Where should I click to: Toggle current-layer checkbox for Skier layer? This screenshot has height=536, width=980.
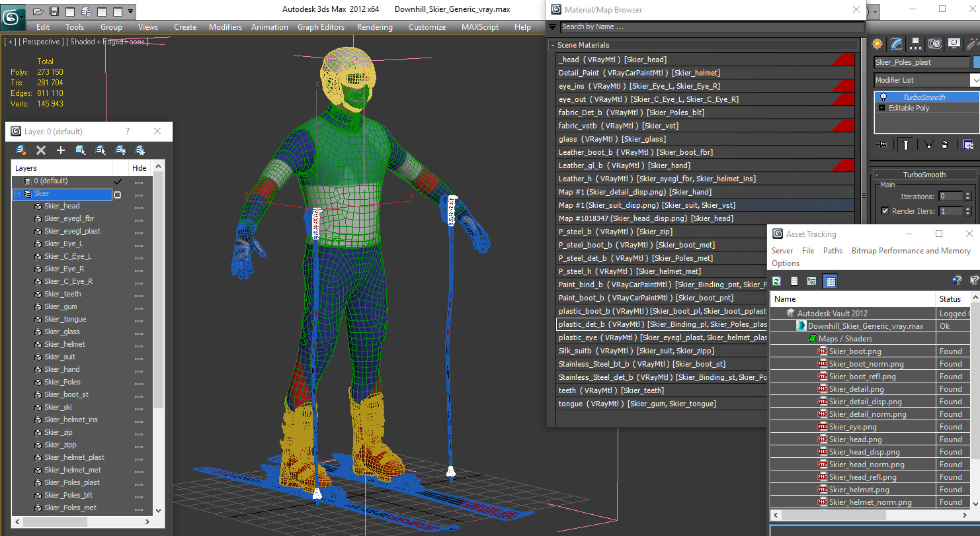click(x=117, y=195)
